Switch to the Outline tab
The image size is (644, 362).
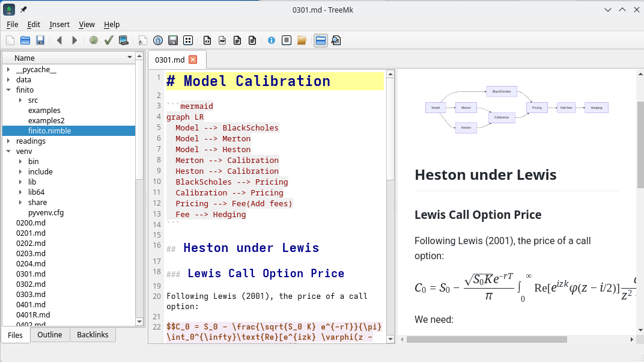click(x=50, y=334)
